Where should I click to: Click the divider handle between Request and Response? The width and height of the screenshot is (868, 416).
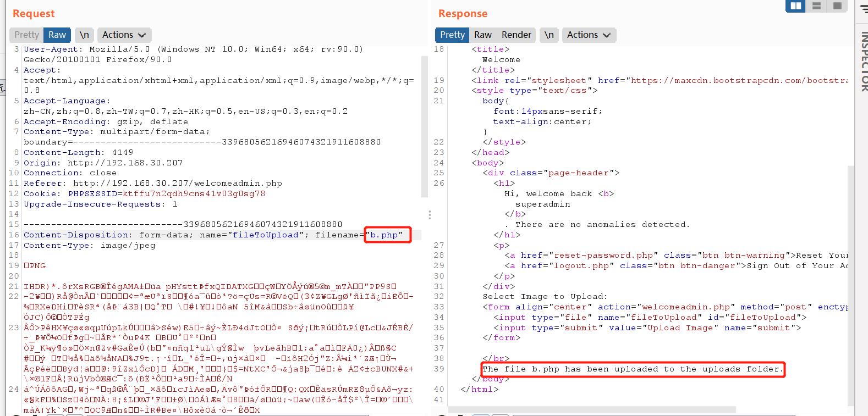click(430, 214)
